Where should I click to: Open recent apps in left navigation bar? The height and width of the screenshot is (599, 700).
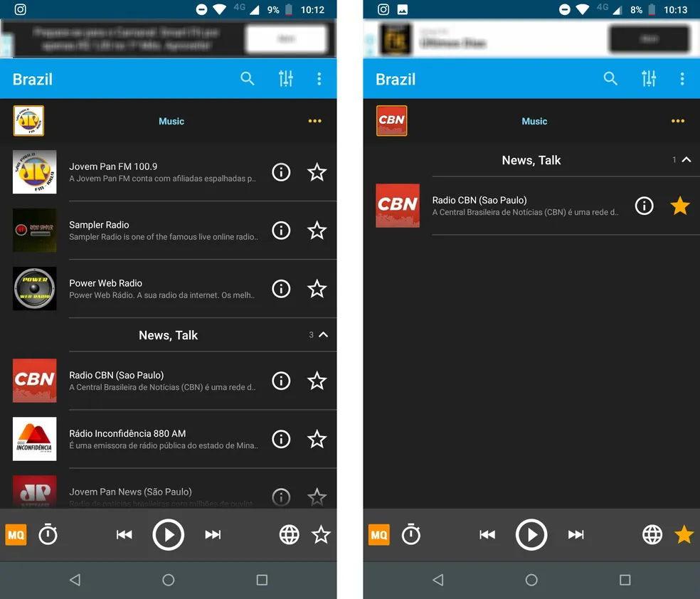262,580
